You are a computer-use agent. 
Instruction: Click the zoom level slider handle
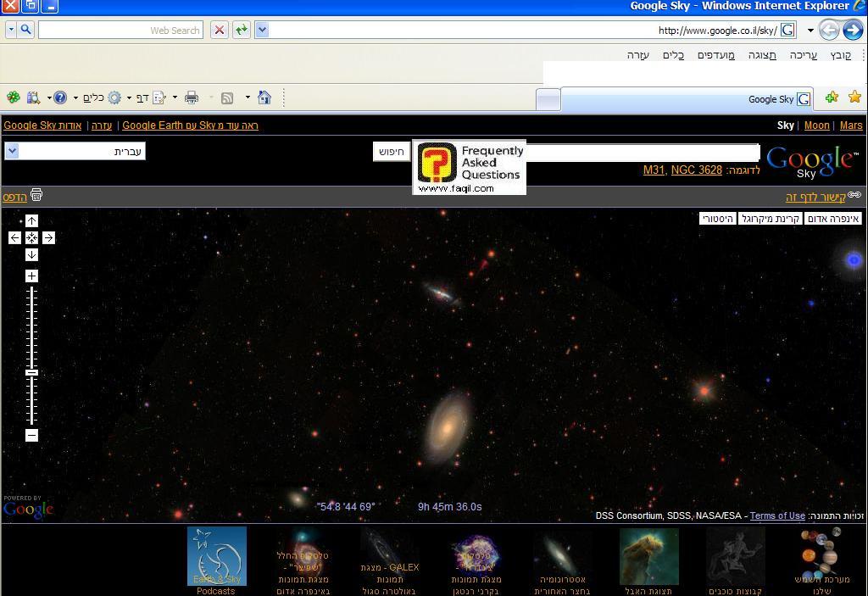pos(31,373)
